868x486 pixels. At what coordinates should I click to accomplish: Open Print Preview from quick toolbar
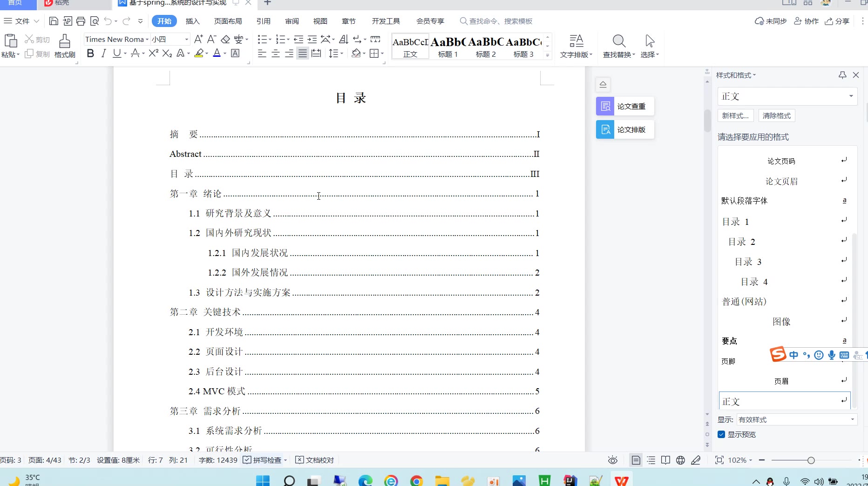tap(95, 21)
